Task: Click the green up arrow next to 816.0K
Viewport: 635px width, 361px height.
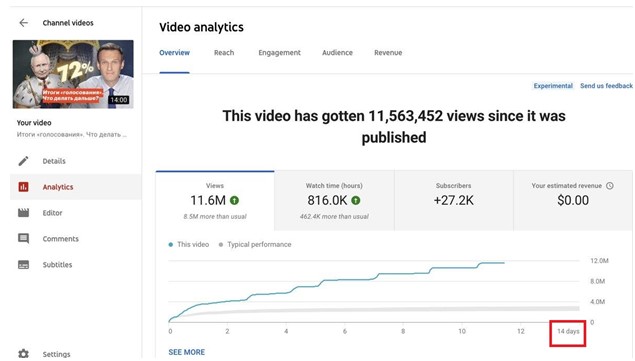Action: click(x=356, y=200)
